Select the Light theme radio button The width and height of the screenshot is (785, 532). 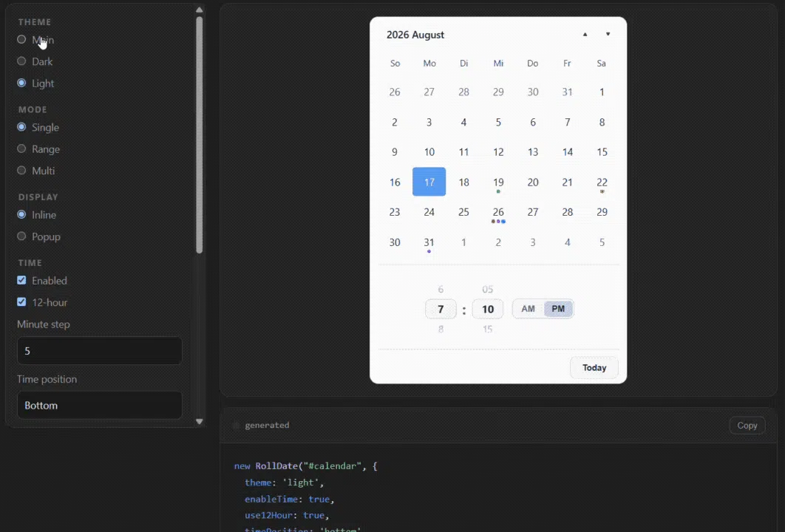21,83
